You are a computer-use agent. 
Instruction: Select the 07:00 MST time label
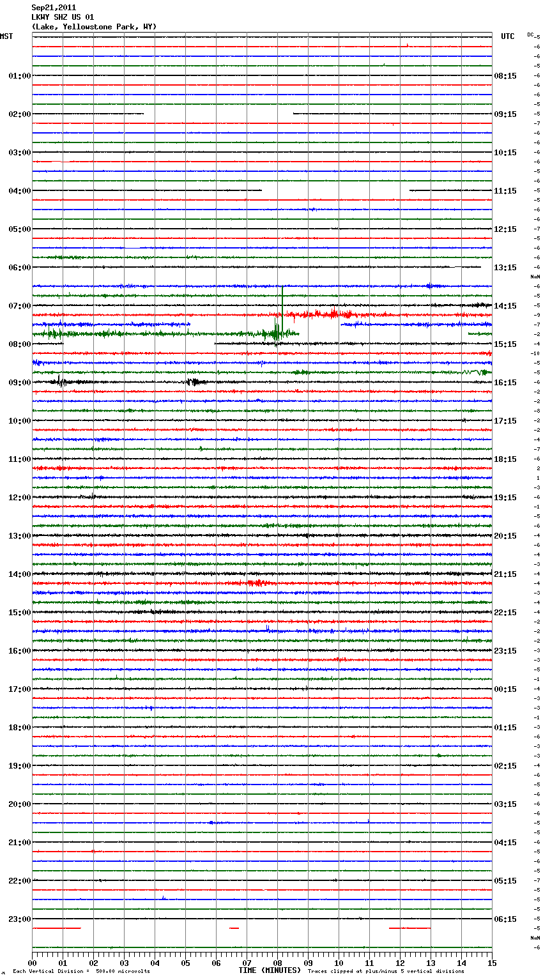click(19, 306)
